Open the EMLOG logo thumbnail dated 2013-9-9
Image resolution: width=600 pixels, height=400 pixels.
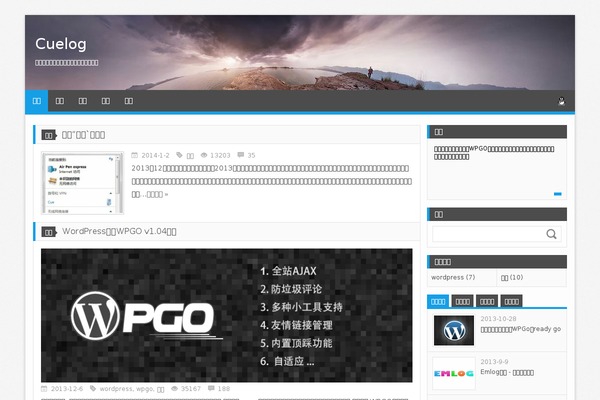454,373
